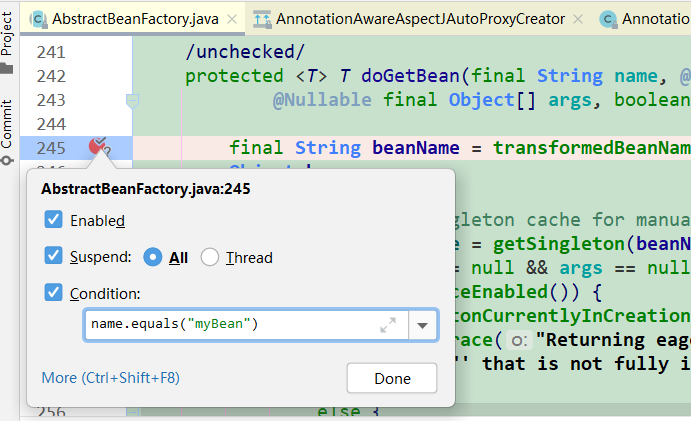Open the AnnotationAwareAspectJAutoProxyCreator tab
The width and height of the screenshot is (691, 421).
point(418,19)
